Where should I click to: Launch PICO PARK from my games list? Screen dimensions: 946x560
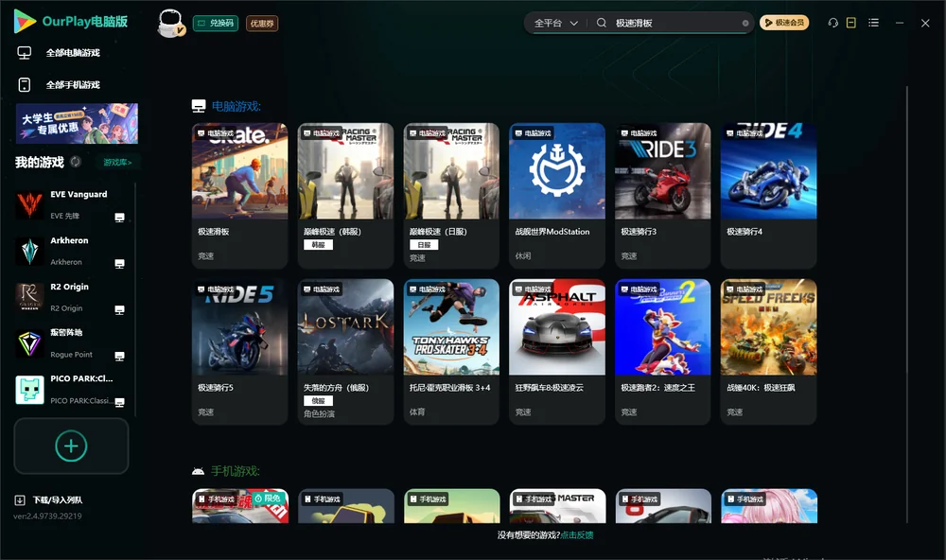pos(73,390)
